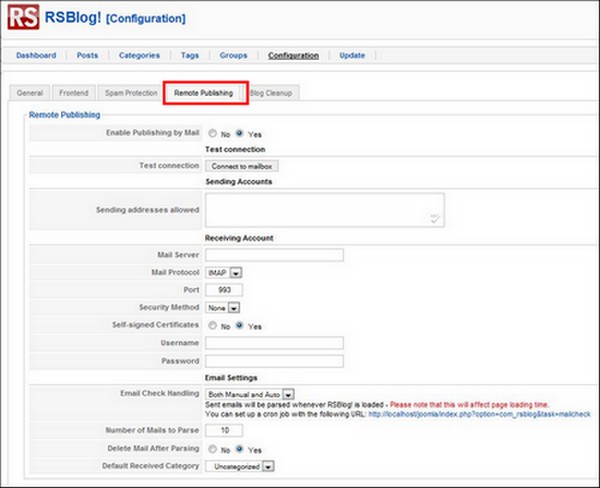600x488 pixels.
Task: Switch to the Spam Protection tab
Action: click(x=131, y=93)
